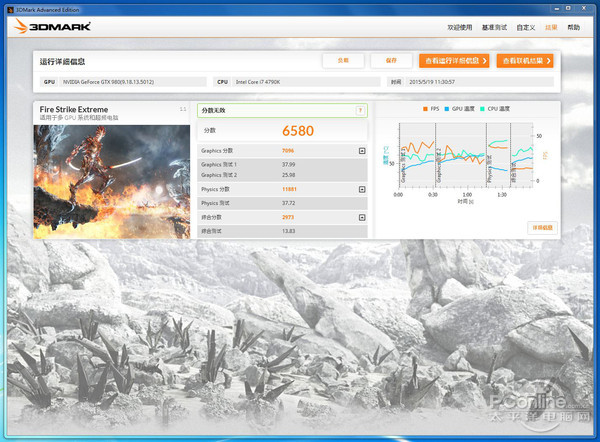Maximize the 3DMark Advanced Edition window
This screenshot has width=600, height=442.
pos(568,8)
